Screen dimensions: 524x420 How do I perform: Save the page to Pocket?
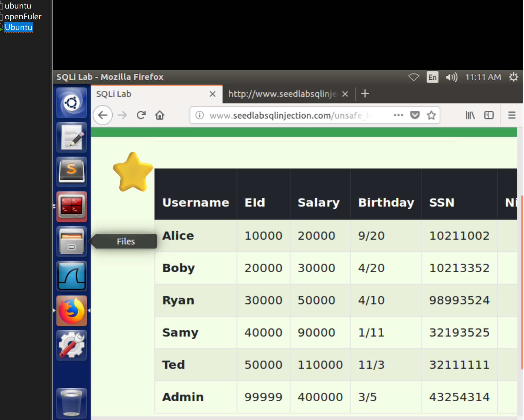[415, 115]
